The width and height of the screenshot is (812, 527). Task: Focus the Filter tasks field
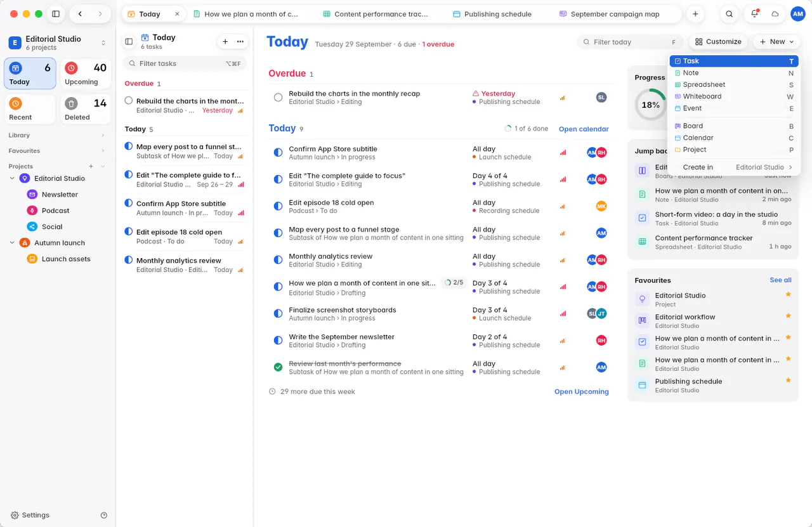point(185,63)
